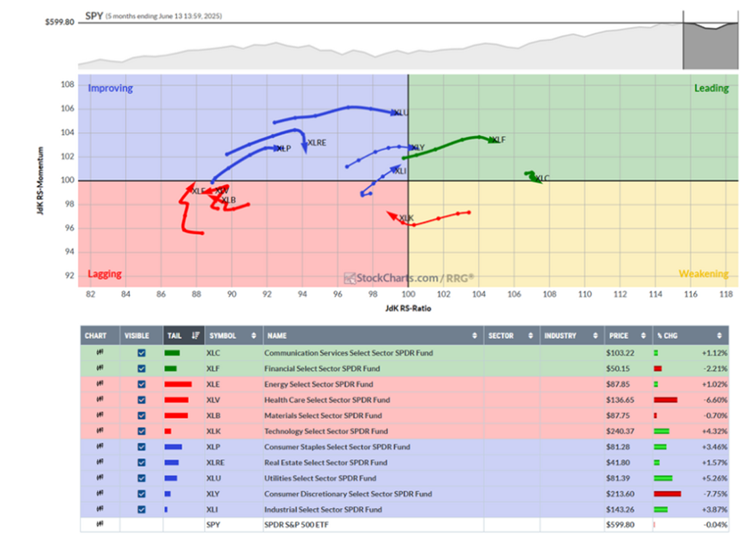
Task: Click the SPY row chart icon
Action: click(100, 525)
